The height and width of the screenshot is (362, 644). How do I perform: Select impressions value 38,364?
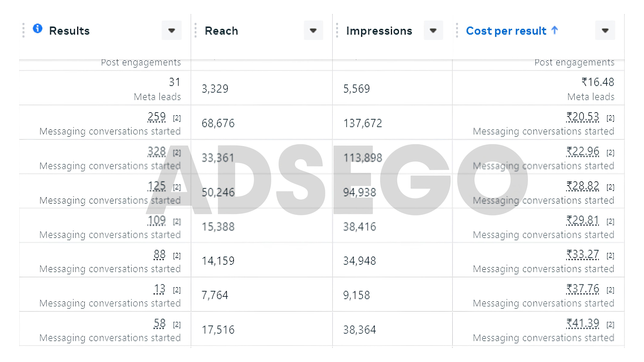point(360,330)
